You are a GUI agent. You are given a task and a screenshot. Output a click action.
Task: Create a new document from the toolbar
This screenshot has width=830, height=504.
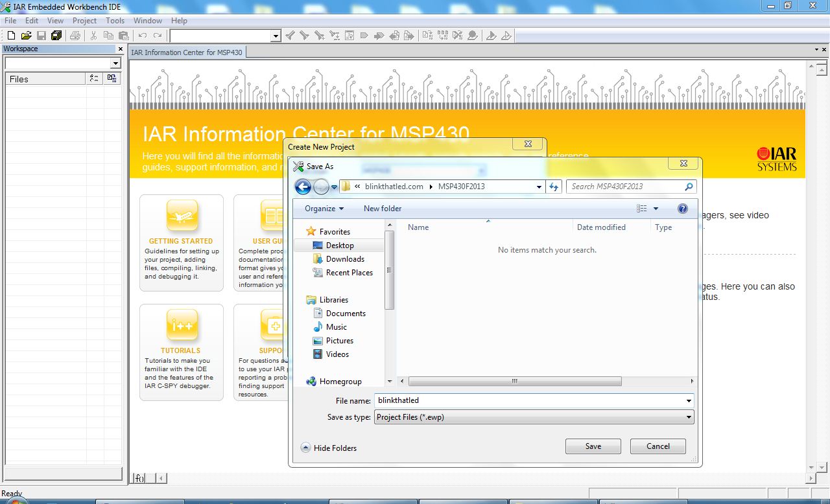tap(11, 36)
